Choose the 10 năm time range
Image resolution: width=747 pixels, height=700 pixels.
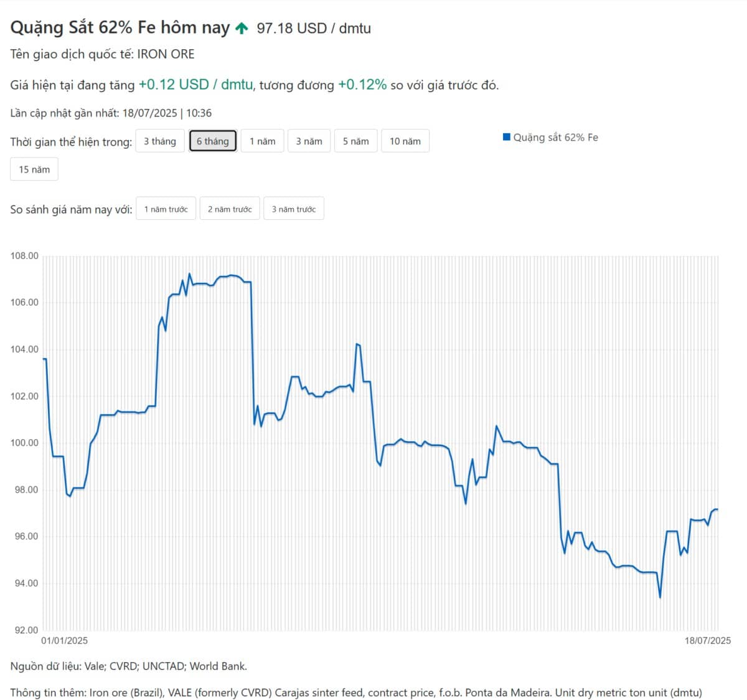pyautogui.click(x=405, y=141)
